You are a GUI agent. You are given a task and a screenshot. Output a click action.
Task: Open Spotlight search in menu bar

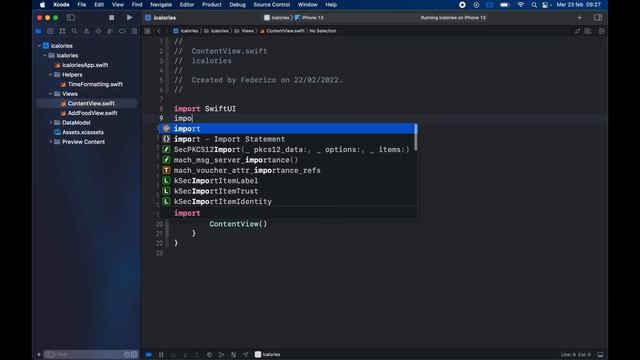coord(534,5)
